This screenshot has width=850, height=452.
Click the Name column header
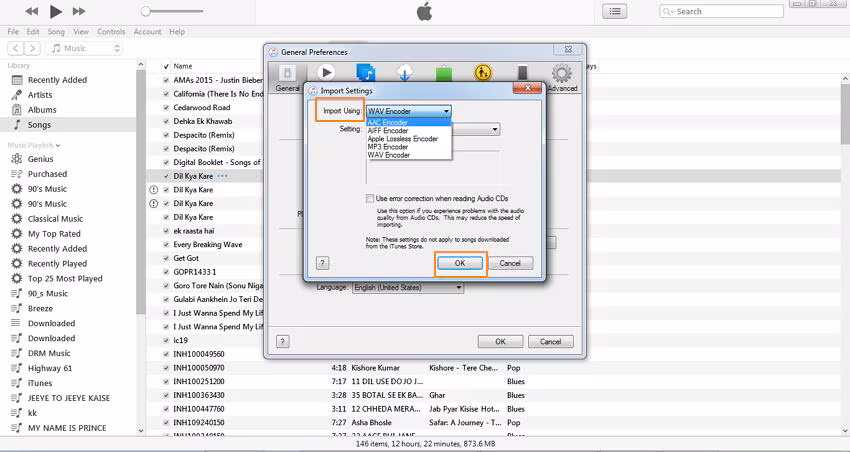(183, 66)
